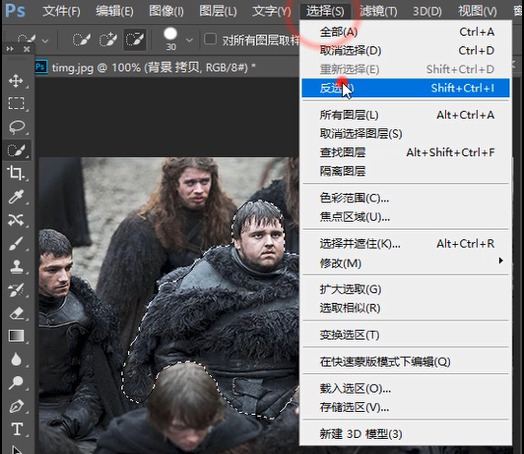
Task: Choose New 3D Extrusion (新建 3D 模型)
Action: coord(406,434)
